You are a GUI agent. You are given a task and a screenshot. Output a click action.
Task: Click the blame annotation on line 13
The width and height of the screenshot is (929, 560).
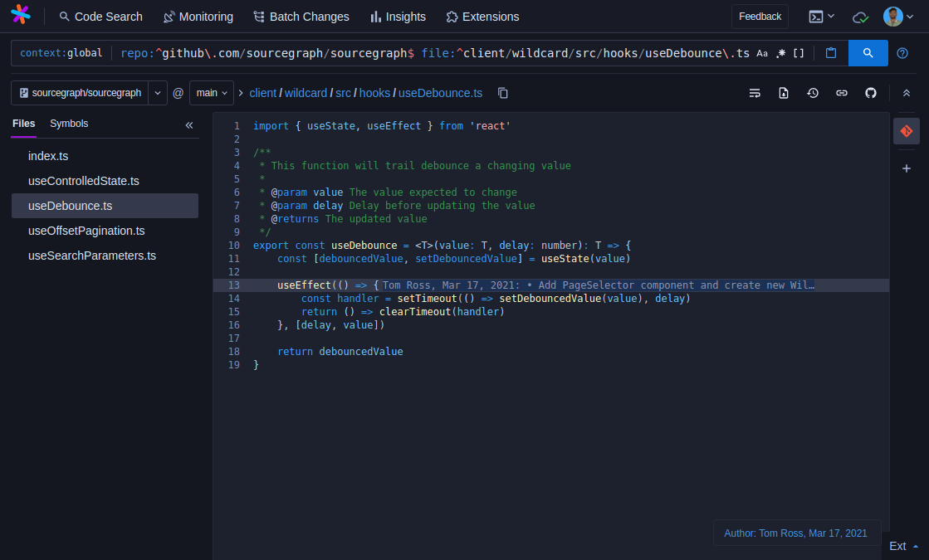click(598, 285)
